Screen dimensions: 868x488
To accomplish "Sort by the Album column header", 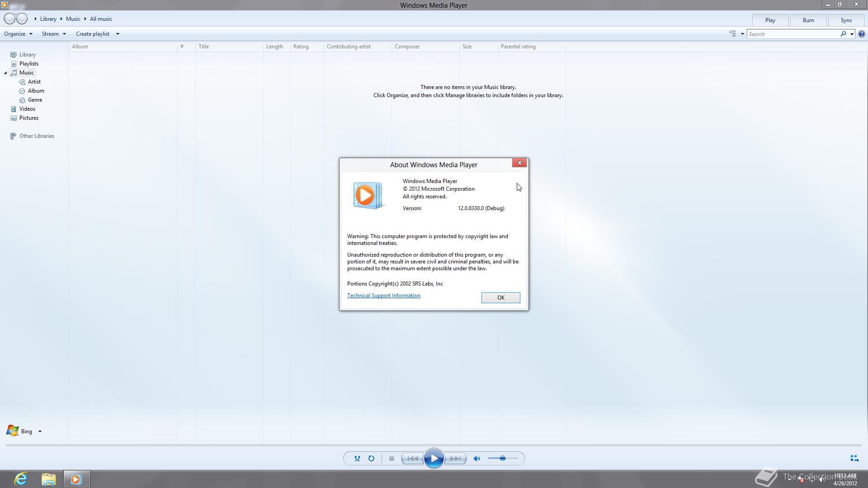I will pyautogui.click(x=123, y=47).
